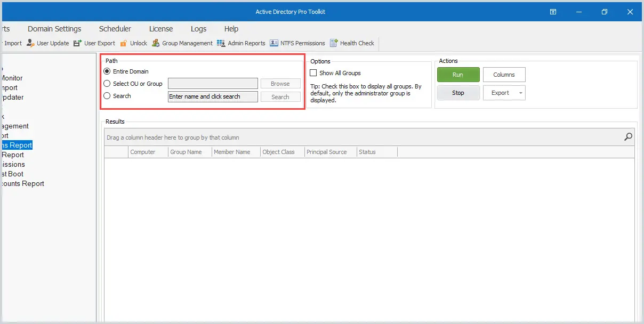Viewport: 644px width, 324px height.
Task: Select the sidebar item ending in 'issions'
Action: [x=12, y=164]
